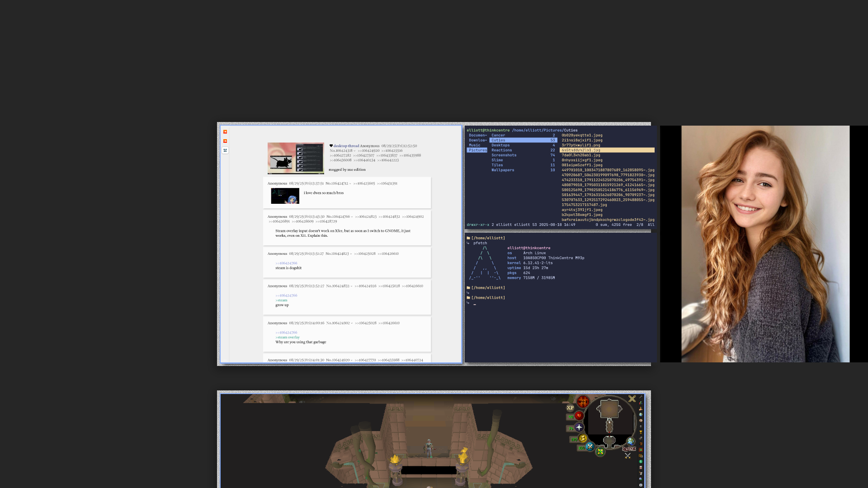Select the Screenshots directory in ranger

tap(523, 155)
